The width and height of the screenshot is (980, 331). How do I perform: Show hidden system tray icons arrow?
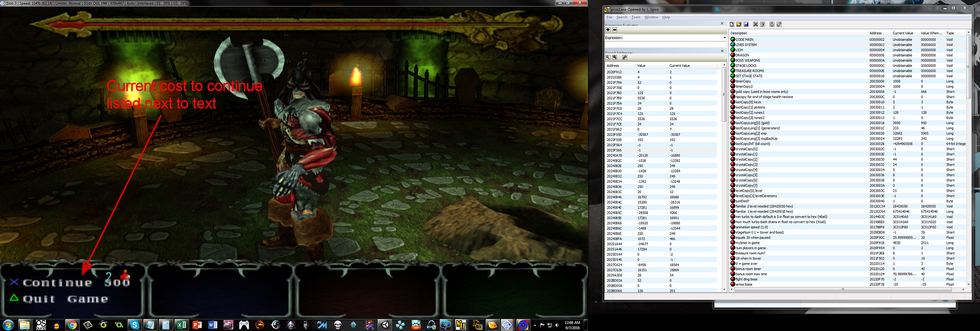point(535,325)
